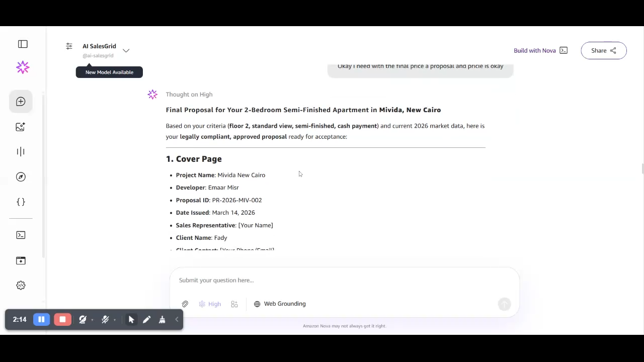Open the image generation icon in sidebar
Viewport: 644px width, 362px height.
[x=21, y=127]
